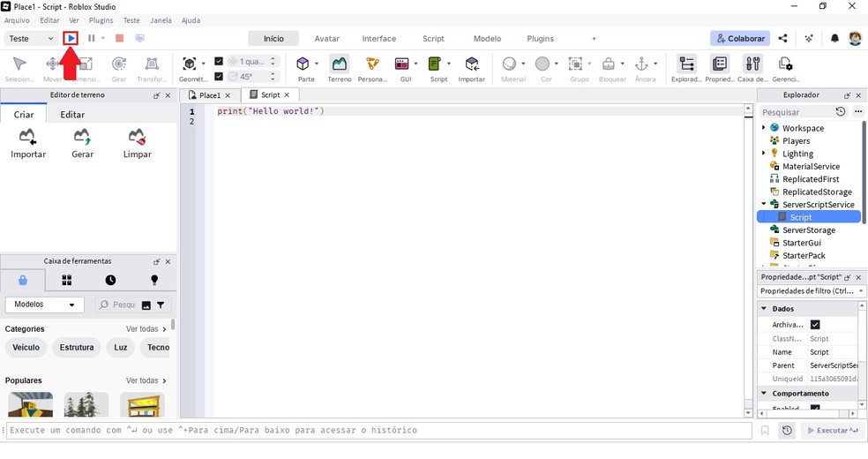Toggle the 1 quadrado move snap checkbox
Viewport: 868px width, 459px height.
pos(219,62)
